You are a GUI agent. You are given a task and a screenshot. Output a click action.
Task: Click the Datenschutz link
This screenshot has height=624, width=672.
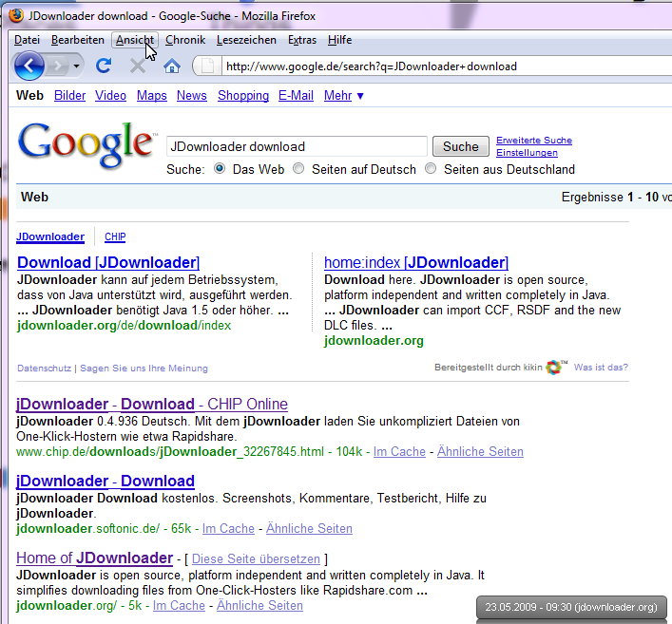click(x=44, y=368)
